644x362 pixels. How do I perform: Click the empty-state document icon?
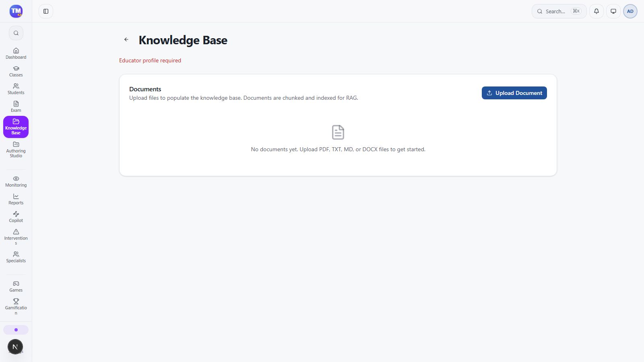338,132
